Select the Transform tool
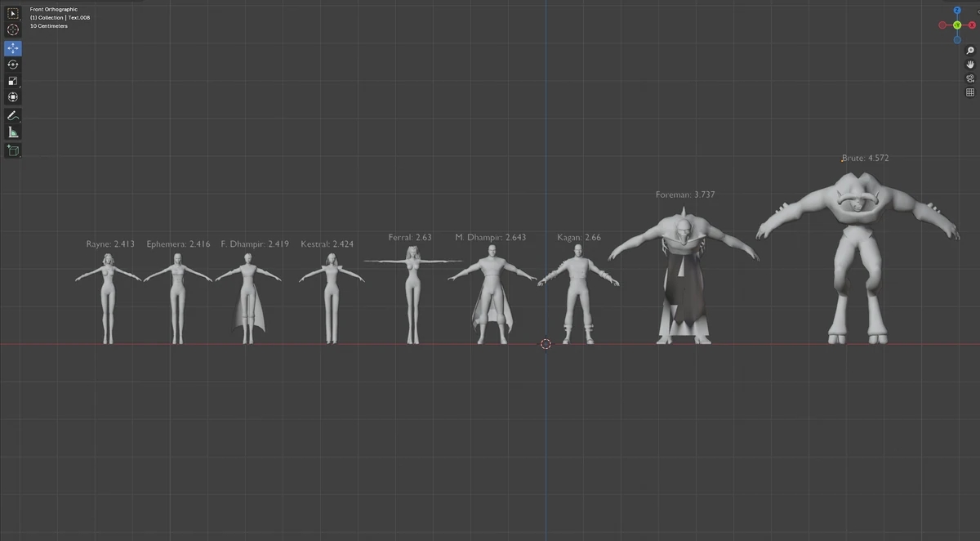The width and height of the screenshot is (980, 541). click(13, 97)
